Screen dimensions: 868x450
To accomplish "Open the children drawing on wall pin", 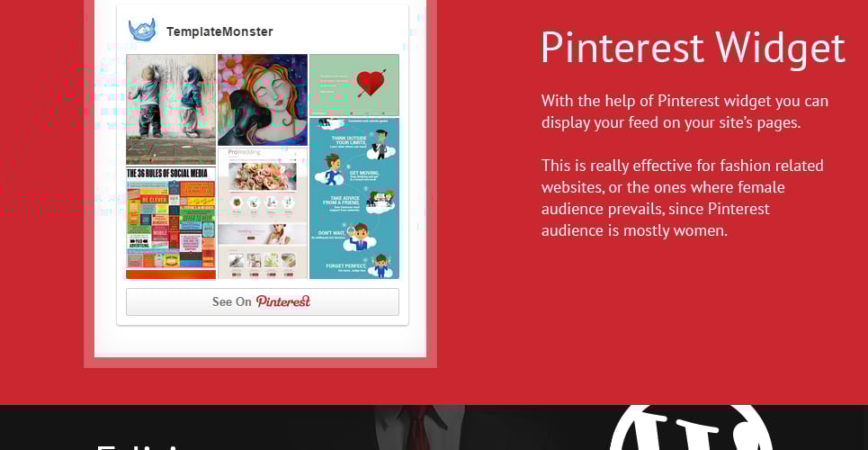I will 171,109.
